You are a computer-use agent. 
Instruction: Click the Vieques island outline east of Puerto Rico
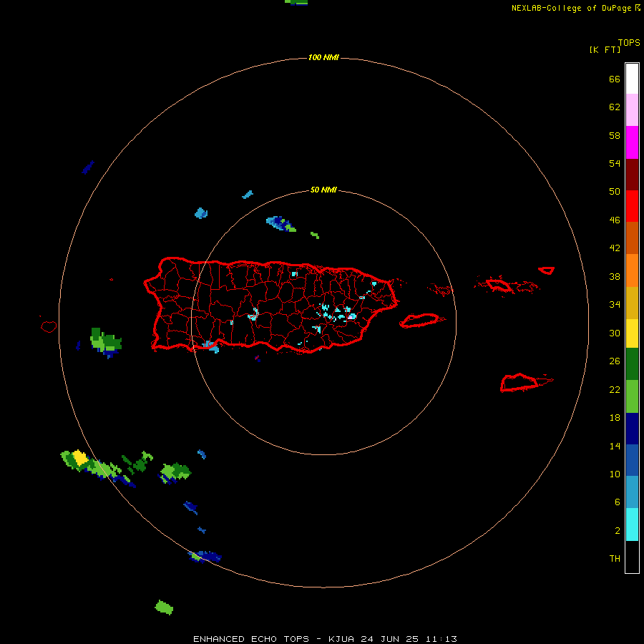422,321
